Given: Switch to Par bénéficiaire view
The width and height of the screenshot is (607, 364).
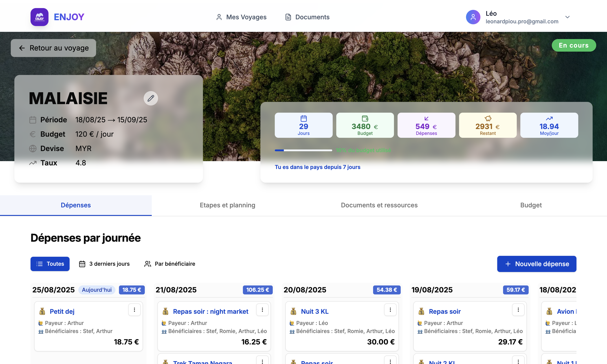Looking at the screenshot, I should [x=170, y=264].
